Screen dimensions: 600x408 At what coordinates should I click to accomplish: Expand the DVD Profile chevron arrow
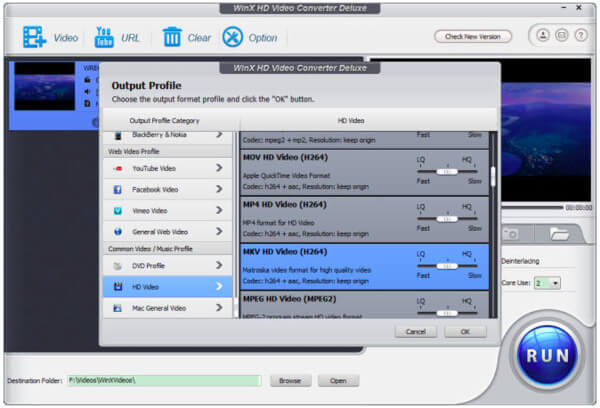click(x=219, y=265)
